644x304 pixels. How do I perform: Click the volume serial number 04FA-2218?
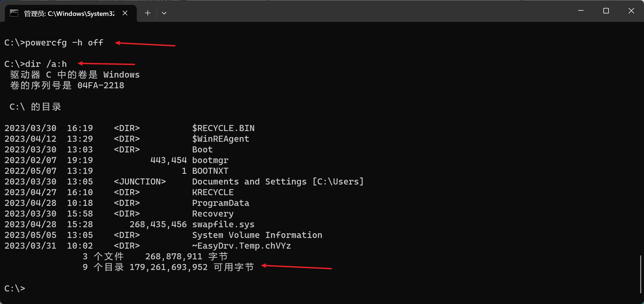pyautogui.click(x=100, y=85)
